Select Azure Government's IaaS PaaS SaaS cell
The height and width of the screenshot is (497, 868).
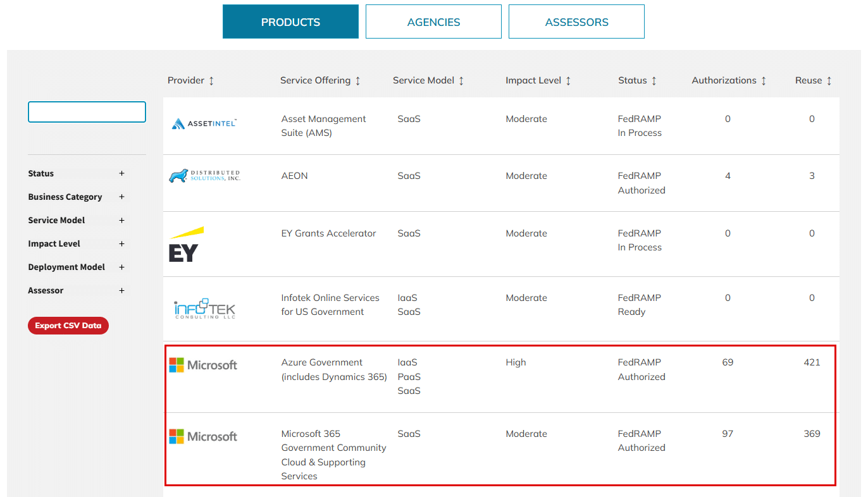point(409,377)
